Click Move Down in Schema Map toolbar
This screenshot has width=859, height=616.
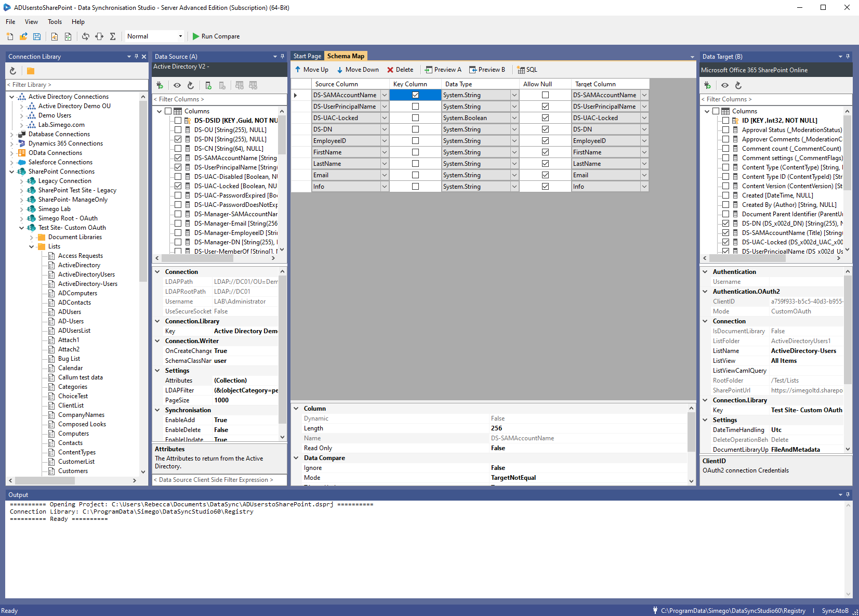click(358, 70)
